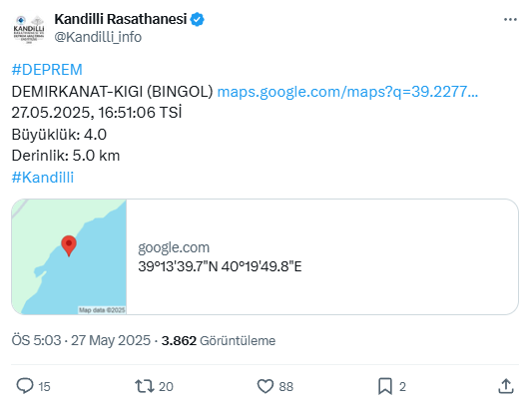
Task: Click the share upload icon
Action: tap(505, 386)
